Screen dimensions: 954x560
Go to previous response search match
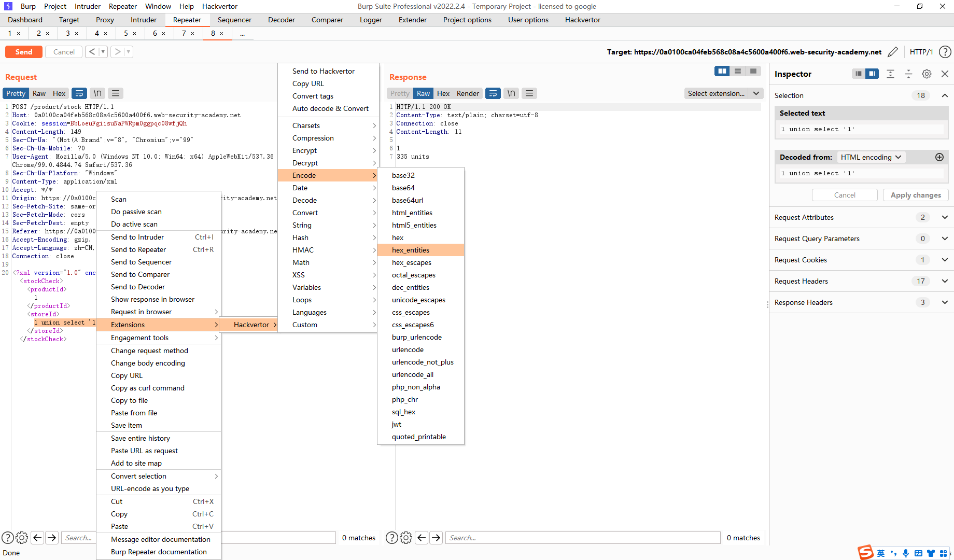[422, 538]
